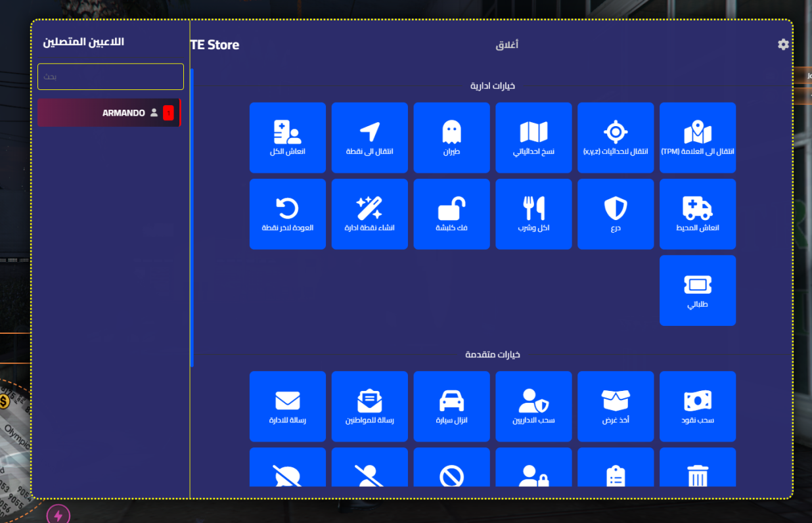812x523 pixels.
Task: Select the food and drink (اكل وشرب) tile
Action: click(533, 214)
